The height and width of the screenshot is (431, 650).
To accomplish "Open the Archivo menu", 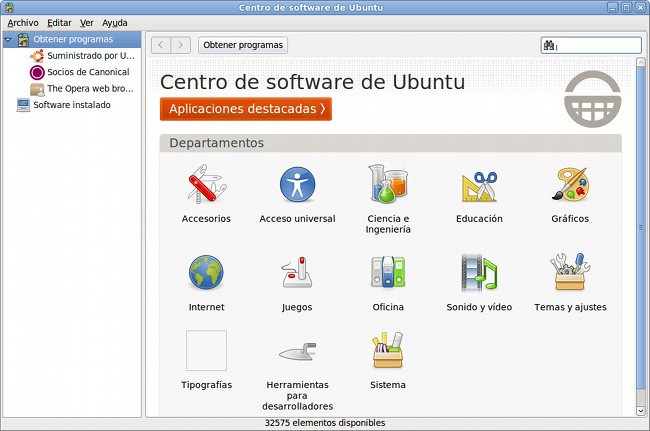I will 23,23.
